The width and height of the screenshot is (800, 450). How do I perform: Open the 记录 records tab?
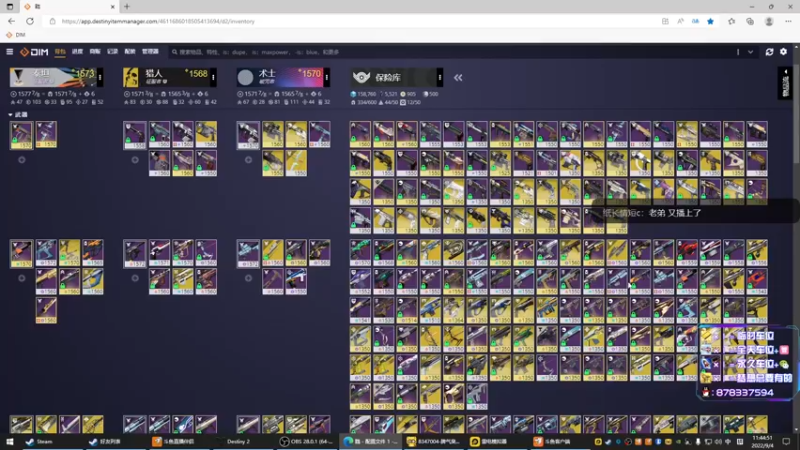tap(113, 52)
